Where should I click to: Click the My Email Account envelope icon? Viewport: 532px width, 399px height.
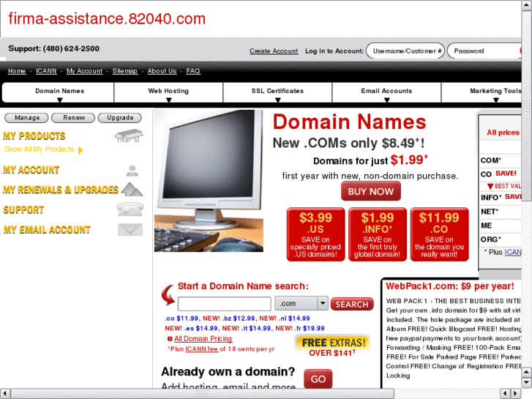coord(130,230)
